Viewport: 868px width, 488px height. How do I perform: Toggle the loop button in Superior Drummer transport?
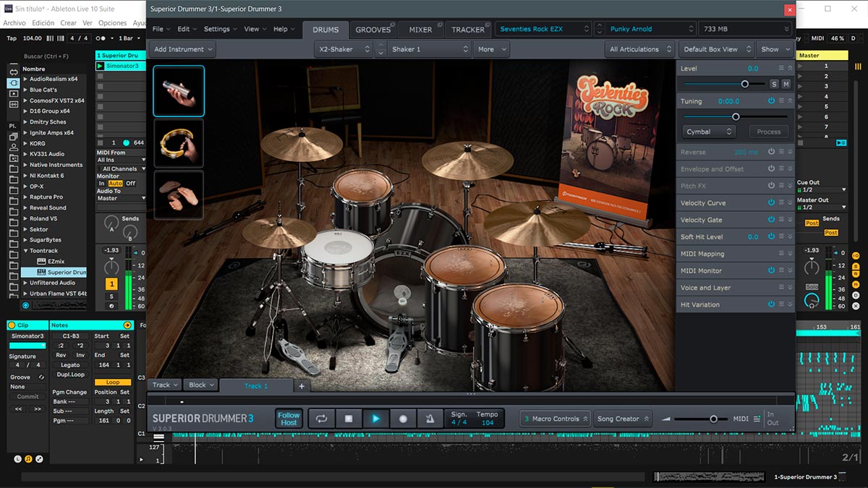pyautogui.click(x=322, y=419)
